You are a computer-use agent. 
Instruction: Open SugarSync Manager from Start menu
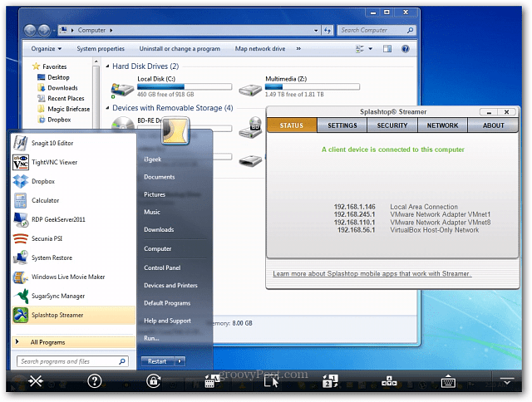[74, 296]
